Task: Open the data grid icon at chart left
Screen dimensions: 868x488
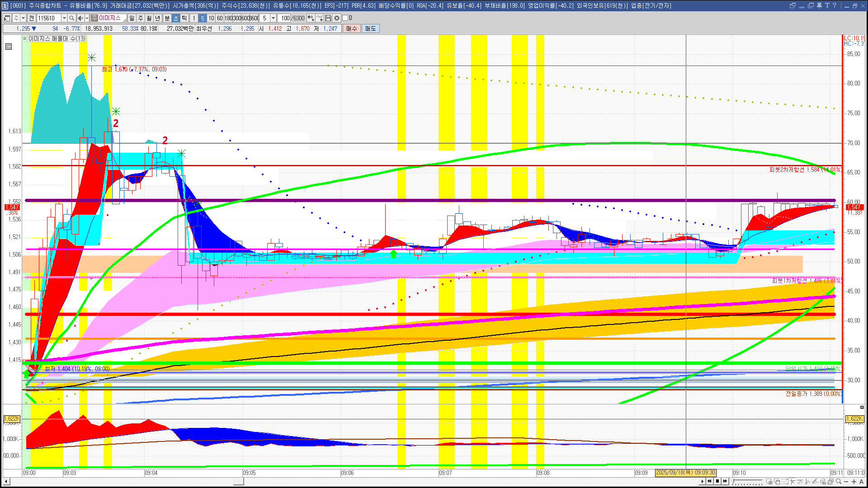Action: click(x=9, y=47)
